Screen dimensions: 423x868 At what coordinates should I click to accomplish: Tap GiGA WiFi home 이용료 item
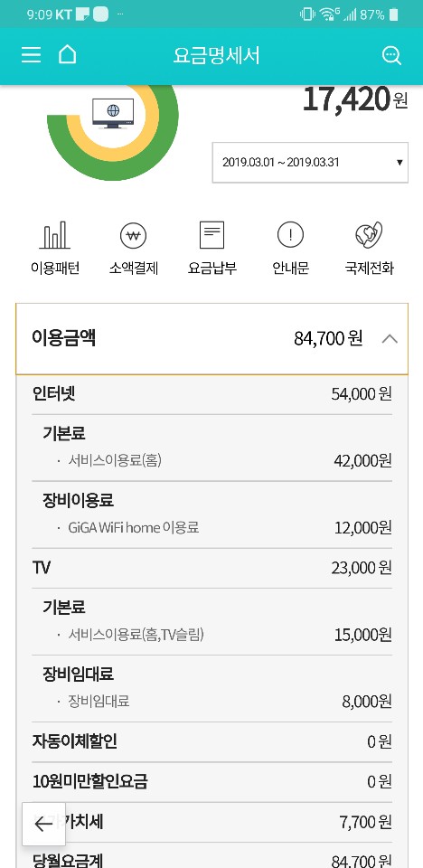point(134,527)
